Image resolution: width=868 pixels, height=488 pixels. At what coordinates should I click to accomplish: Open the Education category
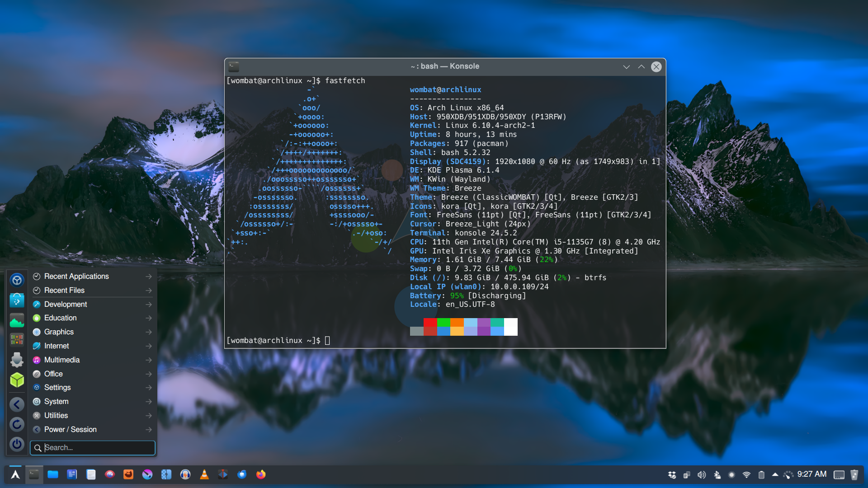click(92, 318)
